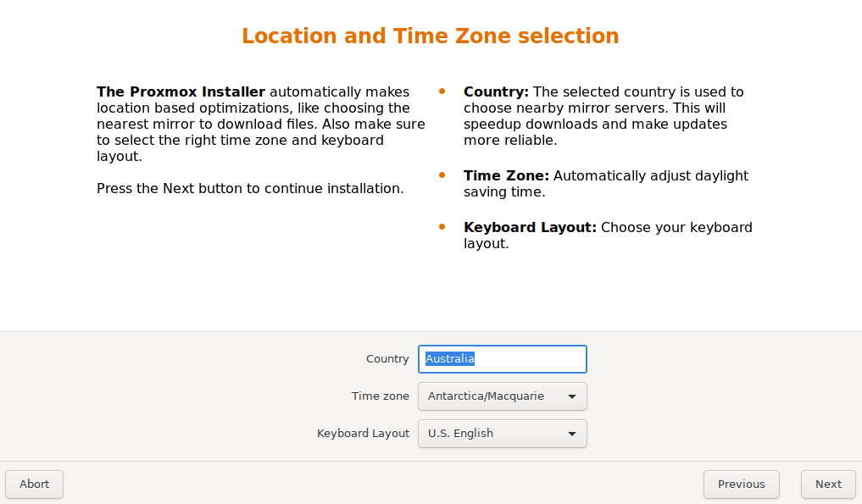This screenshot has width=862, height=504.
Task: Click the Keyboard Layout dropdown arrow
Action: [x=572, y=435]
